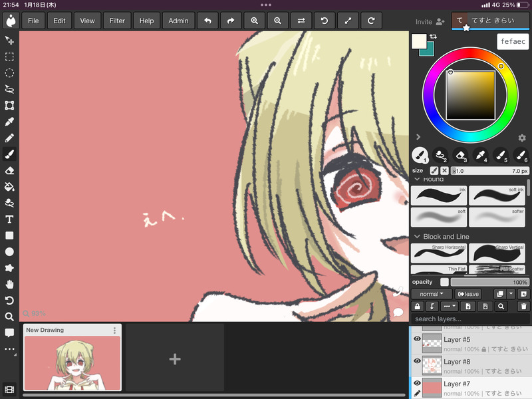Screen dimensions: 532x399
Task: Click the Redo arrow in top toolbar
Action: pos(231,21)
